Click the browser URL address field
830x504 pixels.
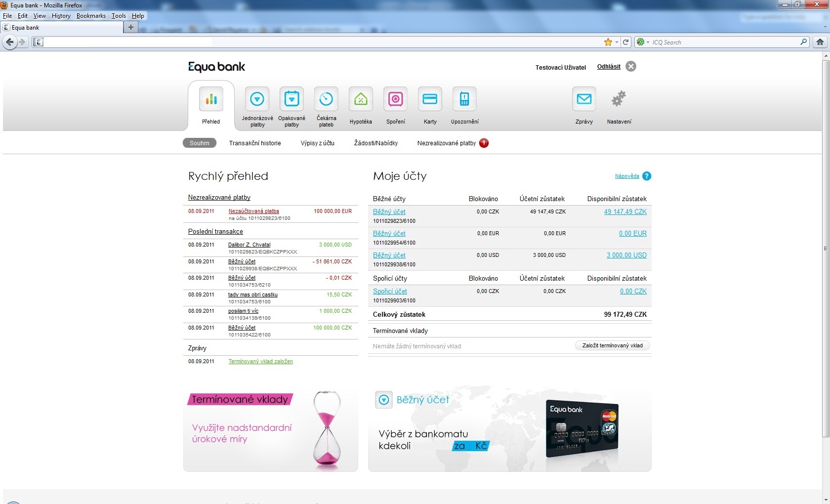click(321, 42)
